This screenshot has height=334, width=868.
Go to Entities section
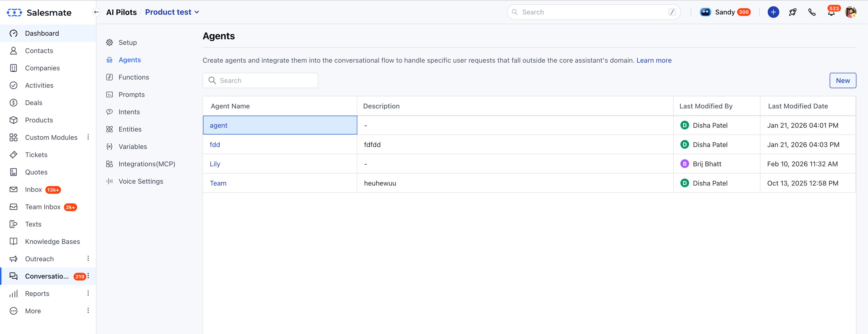tap(130, 129)
